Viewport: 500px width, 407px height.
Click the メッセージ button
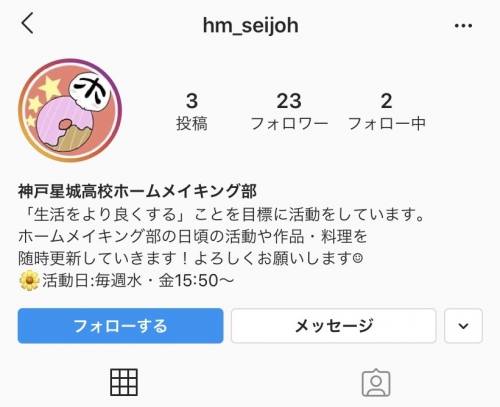(334, 326)
